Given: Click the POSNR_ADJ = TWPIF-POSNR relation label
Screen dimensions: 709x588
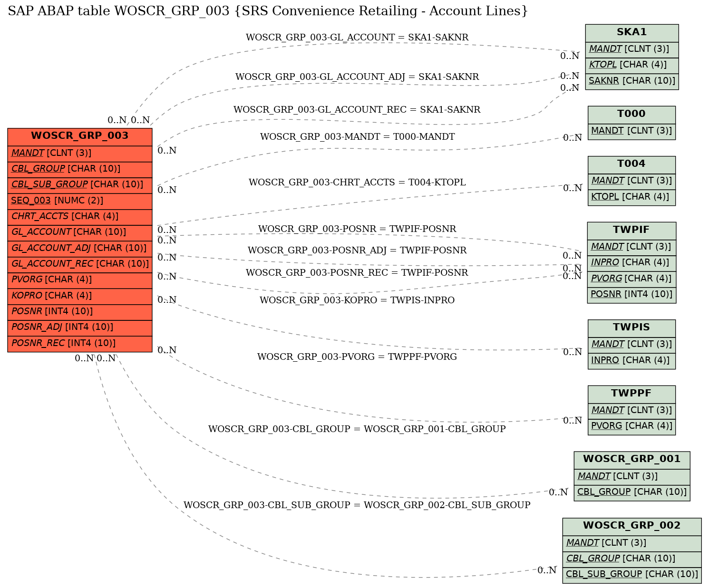Looking at the screenshot, I should pos(357,251).
